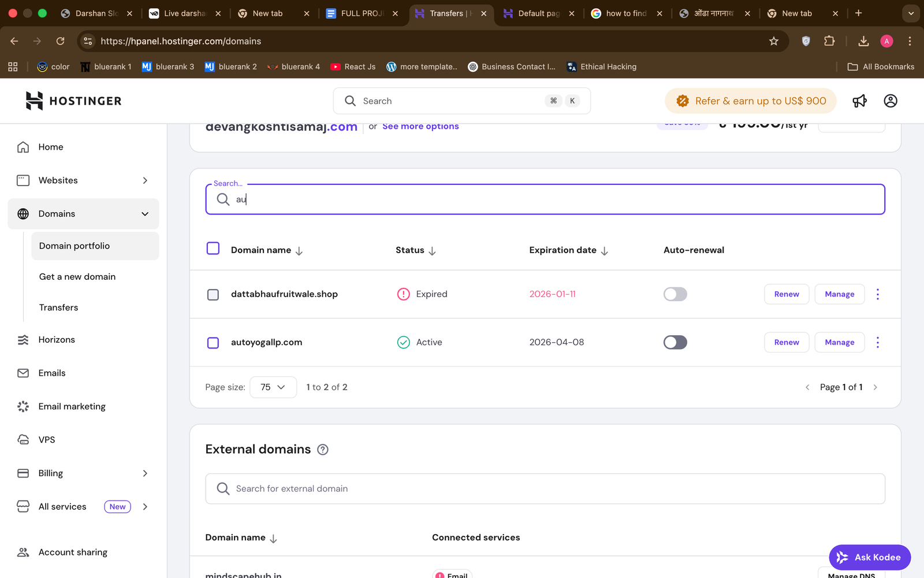Open three-dot menu for dattabhaufruitwale.shop
924x578 pixels.
click(877, 294)
